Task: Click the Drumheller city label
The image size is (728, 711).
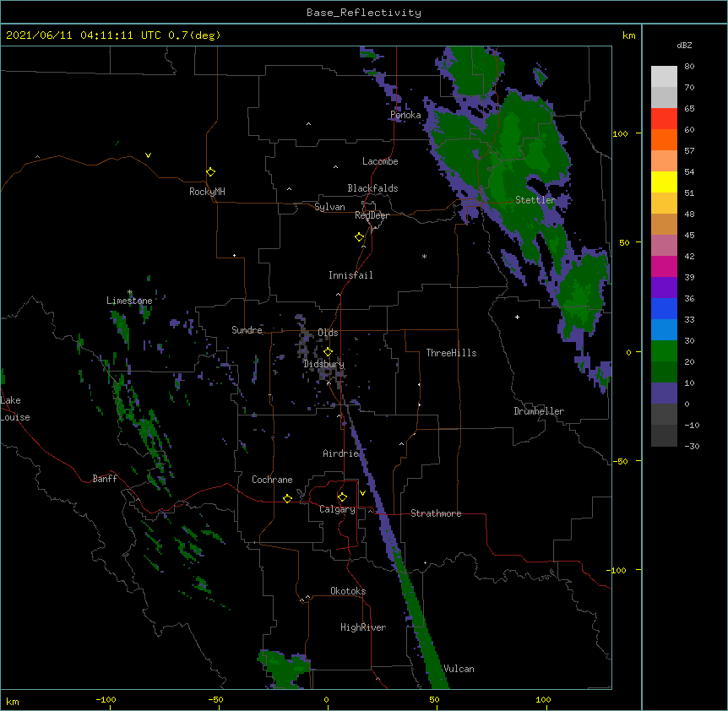Action: [539, 411]
